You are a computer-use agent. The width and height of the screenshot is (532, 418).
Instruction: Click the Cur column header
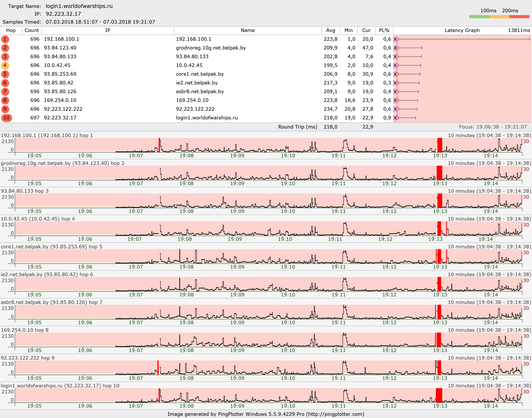click(366, 30)
